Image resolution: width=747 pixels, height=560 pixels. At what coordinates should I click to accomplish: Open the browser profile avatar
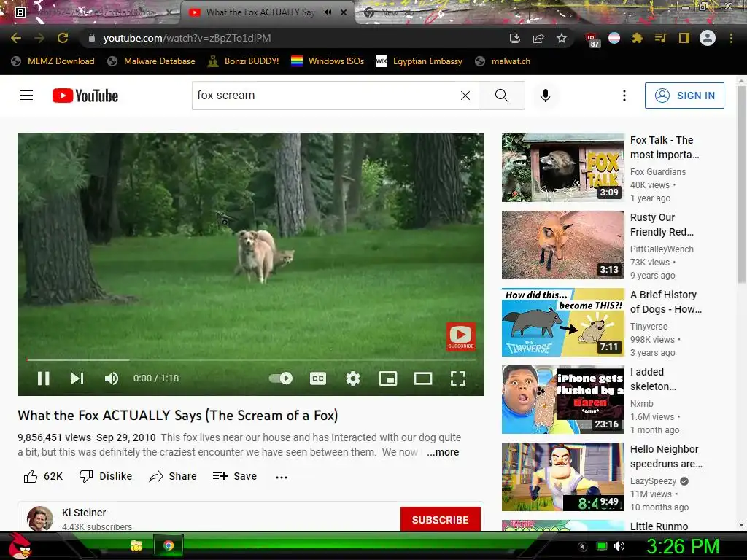pos(708,38)
